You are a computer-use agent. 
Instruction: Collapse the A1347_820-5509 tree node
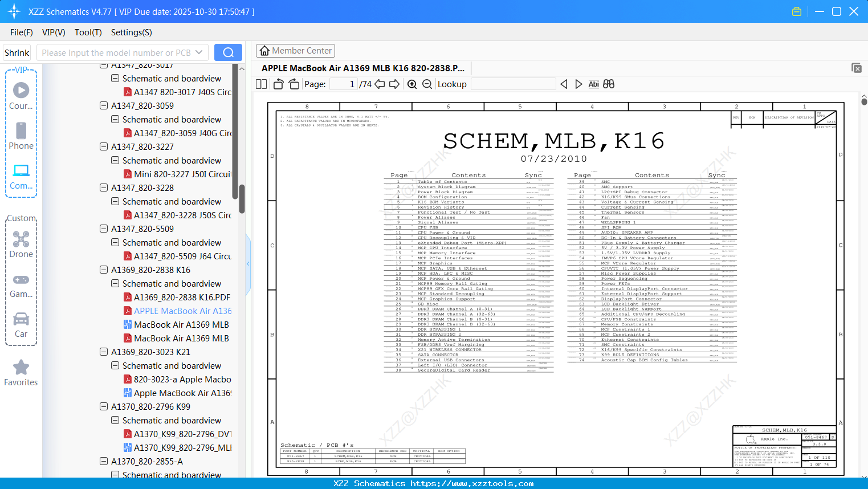coord(104,229)
